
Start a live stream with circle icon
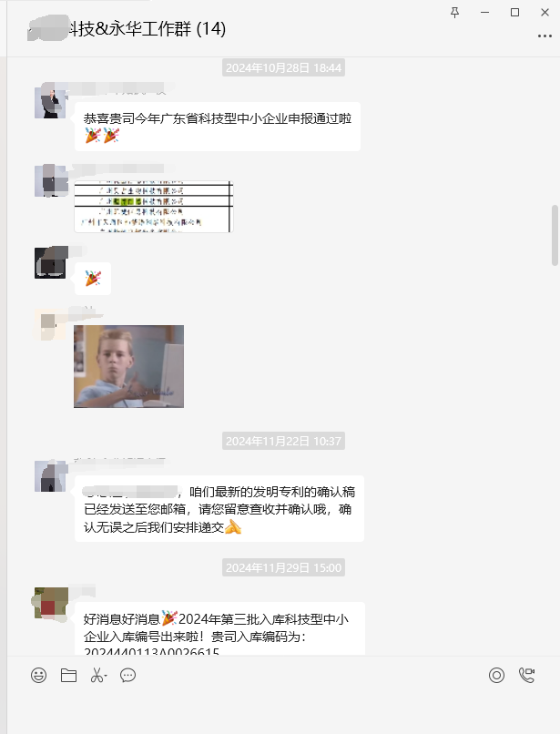(x=496, y=675)
